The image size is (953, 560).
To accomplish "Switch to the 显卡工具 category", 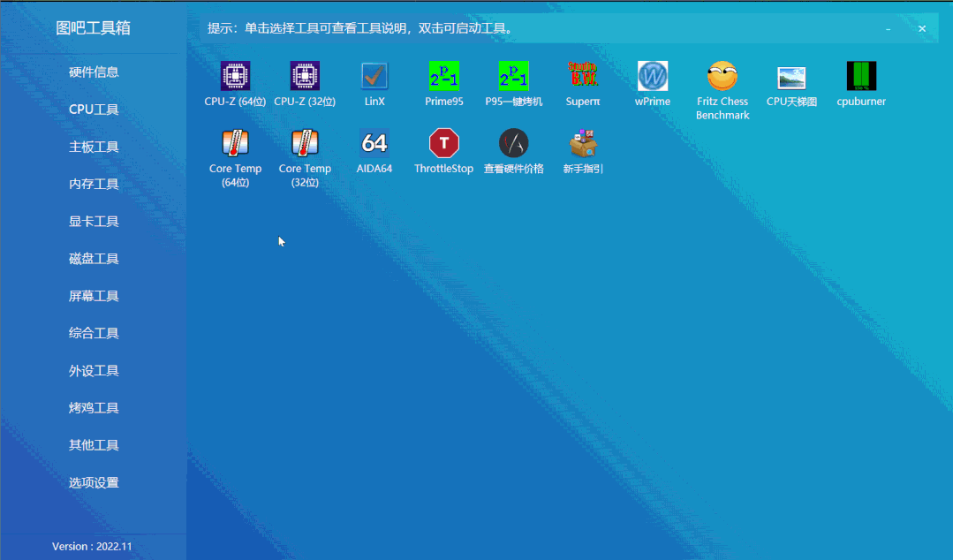I will [93, 221].
